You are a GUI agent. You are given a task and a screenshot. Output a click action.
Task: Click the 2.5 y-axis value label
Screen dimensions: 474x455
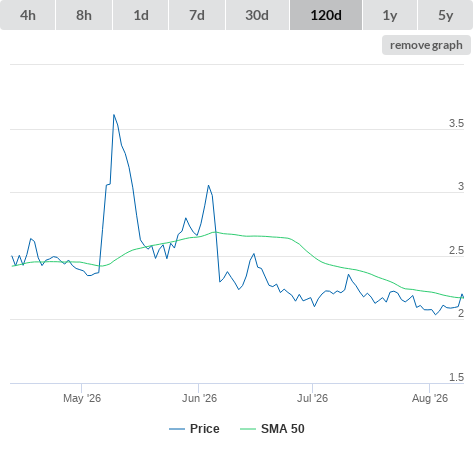click(x=456, y=250)
